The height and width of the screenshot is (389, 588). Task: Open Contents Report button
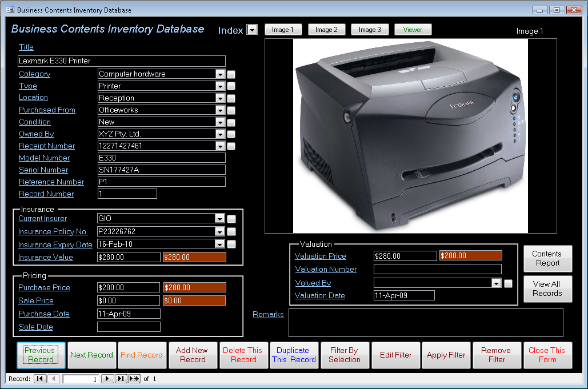coord(547,259)
